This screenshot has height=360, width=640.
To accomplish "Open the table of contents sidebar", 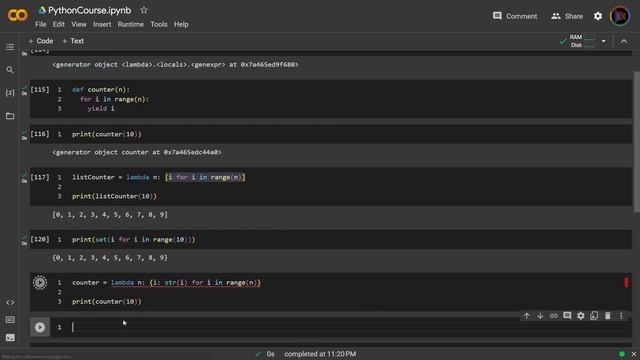I will coord(10,47).
